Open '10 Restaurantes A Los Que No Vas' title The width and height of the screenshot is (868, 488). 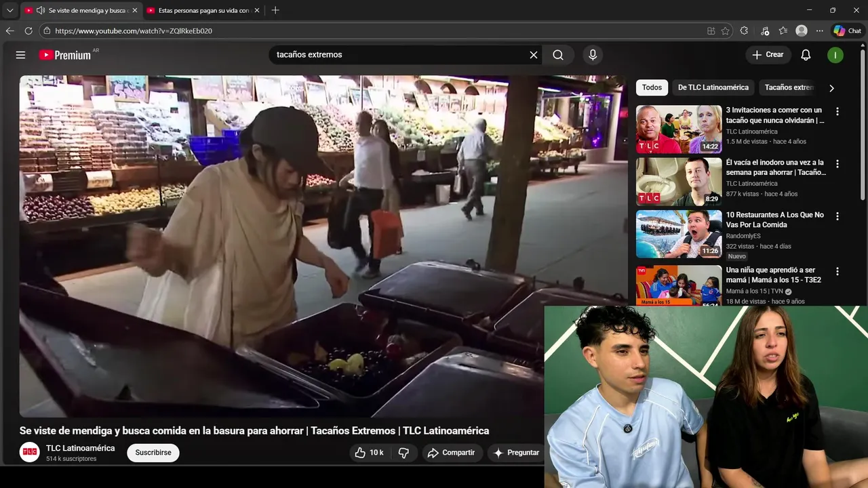(775, 220)
